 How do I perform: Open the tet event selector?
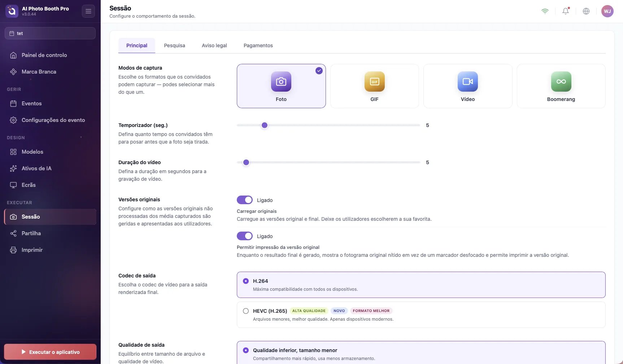tap(50, 33)
